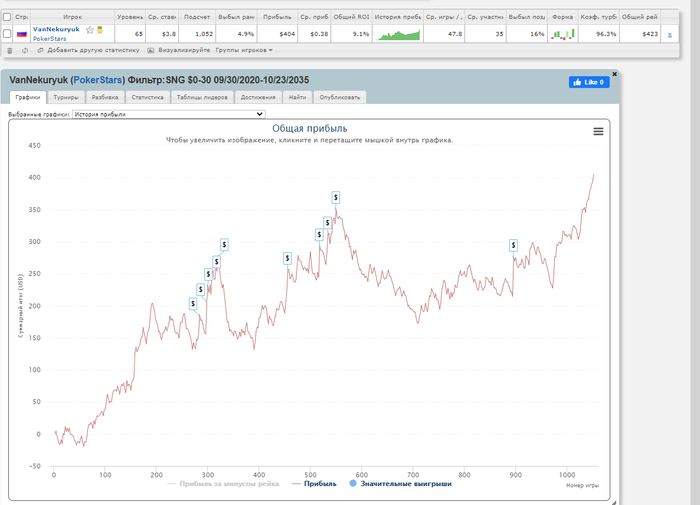Click the Russian flag icon in player row
The height and width of the screenshot is (505, 700).
click(21, 34)
